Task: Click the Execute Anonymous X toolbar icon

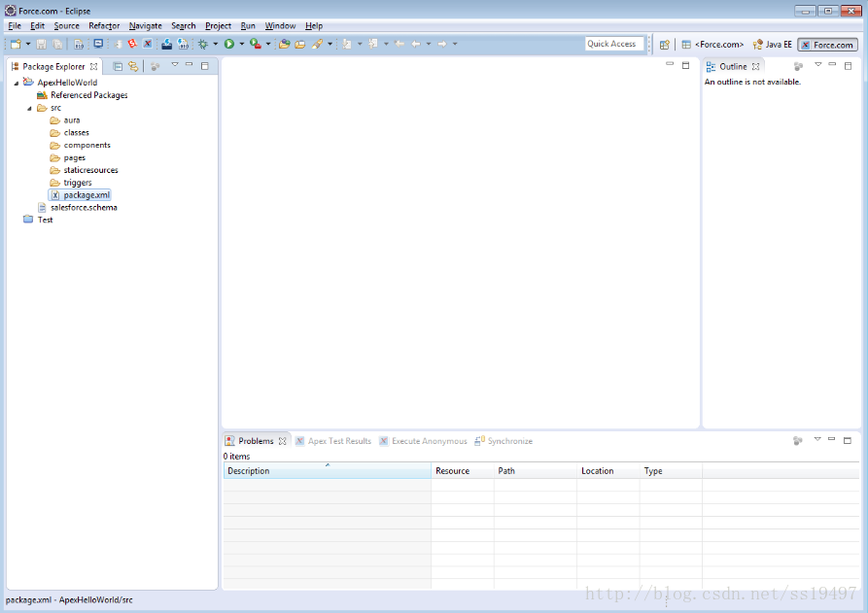Action: (x=148, y=44)
